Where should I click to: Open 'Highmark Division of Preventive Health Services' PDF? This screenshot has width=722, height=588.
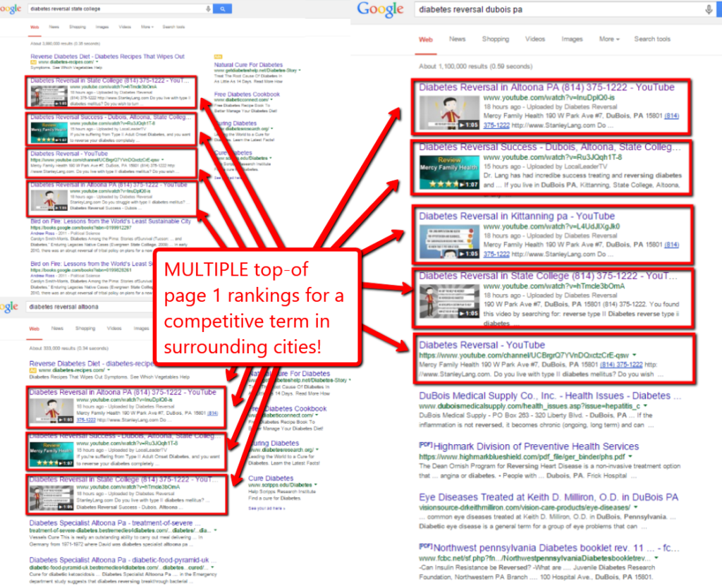tap(536, 446)
